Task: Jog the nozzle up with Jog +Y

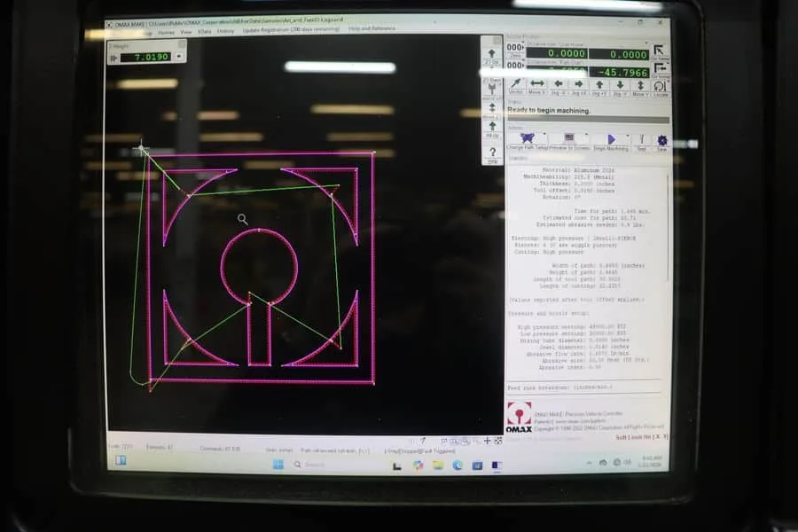Action: click(x=599, y=84)
